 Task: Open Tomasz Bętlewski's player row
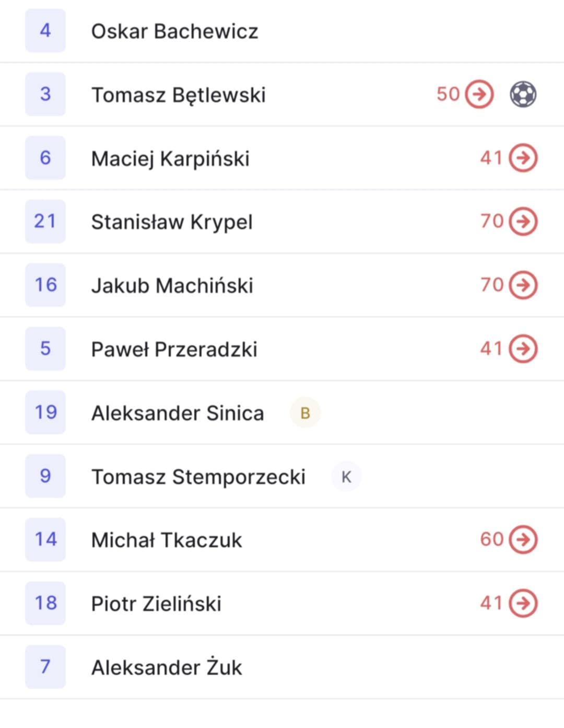pyautogui.click(x=282, y=95)
